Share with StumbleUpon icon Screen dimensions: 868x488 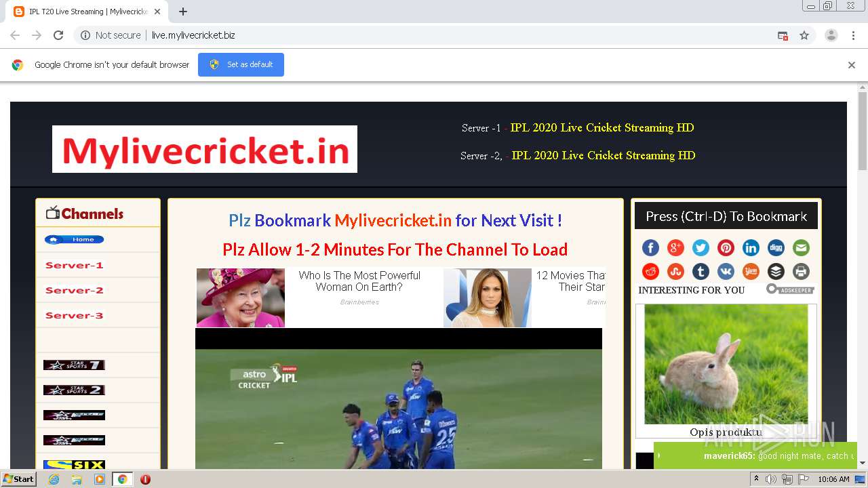coord(675,272)
